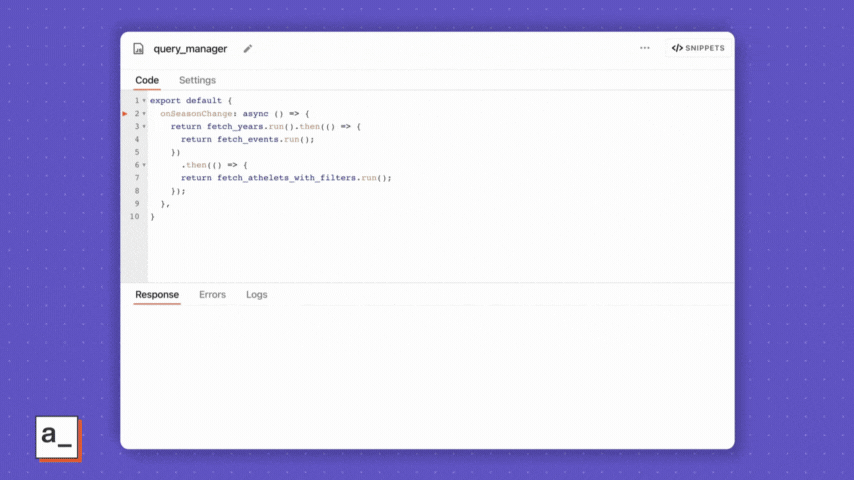Collapse the fetch_years block at line 3
This screenshot has height=480, width=854.
144,127
